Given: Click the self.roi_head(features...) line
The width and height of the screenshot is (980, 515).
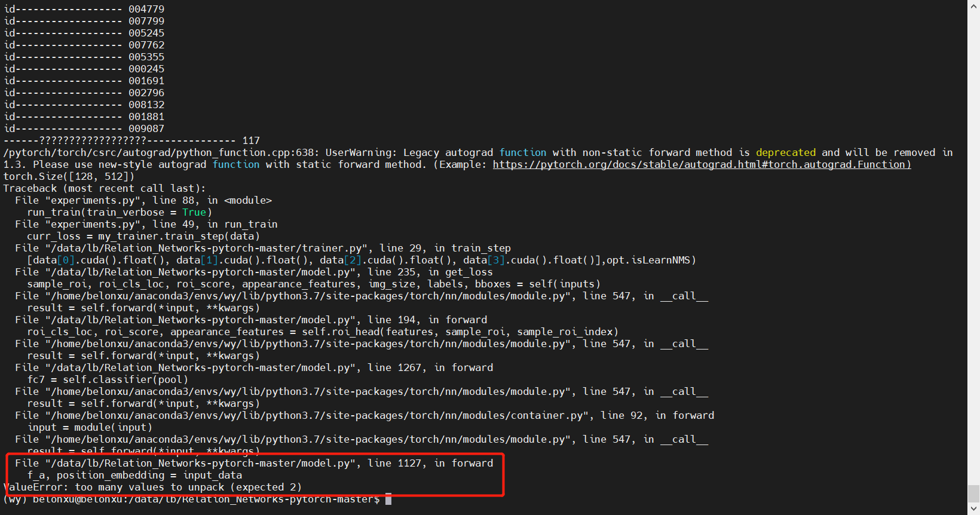Looking at the screenshot, I should [323, 332].
